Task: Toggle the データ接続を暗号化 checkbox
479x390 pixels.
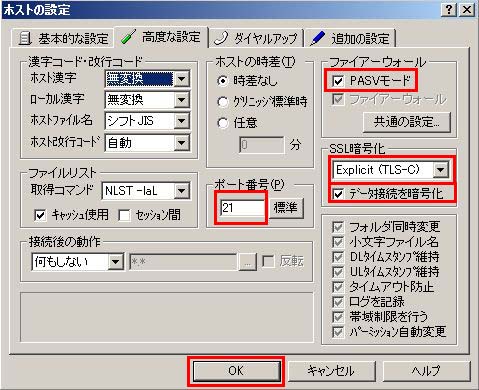Action: point(338,194)
